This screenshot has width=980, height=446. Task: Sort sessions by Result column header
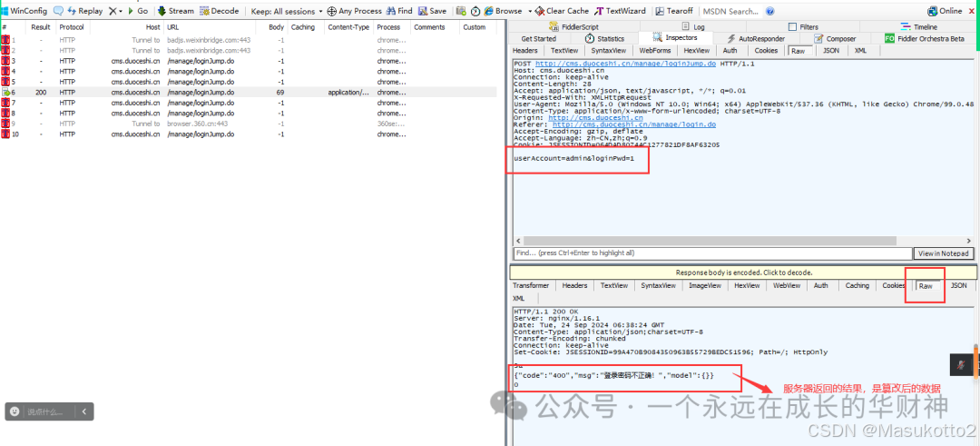[x=41, y=27]
